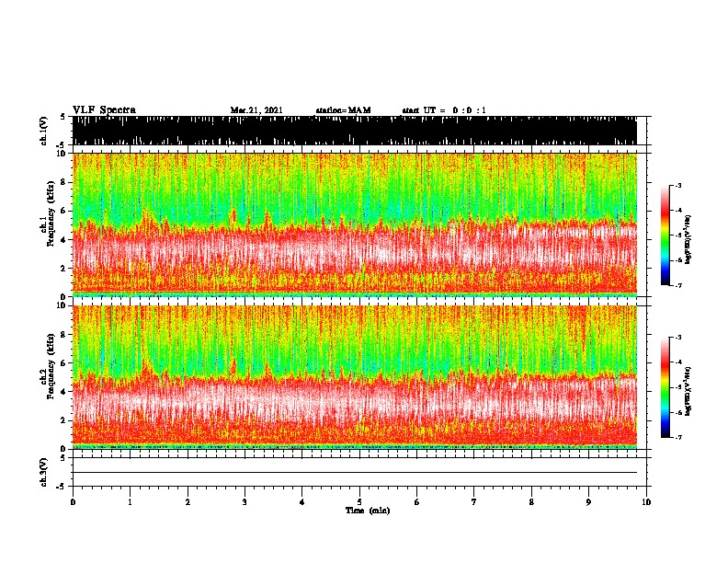Click the ch.1 spectrogram color scale bar
Viewport: 728px width, 563px height.
pyautogui.click(x=665, y=236)
